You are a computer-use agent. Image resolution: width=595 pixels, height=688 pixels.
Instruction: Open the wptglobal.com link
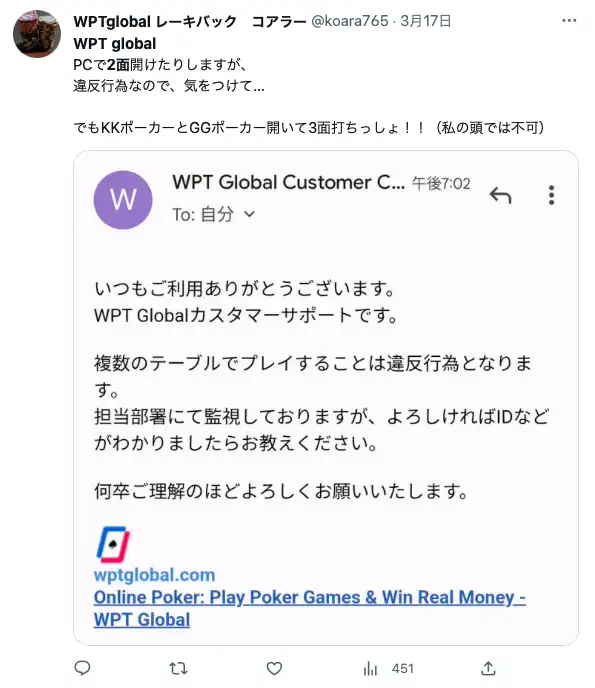click(154, 575)
